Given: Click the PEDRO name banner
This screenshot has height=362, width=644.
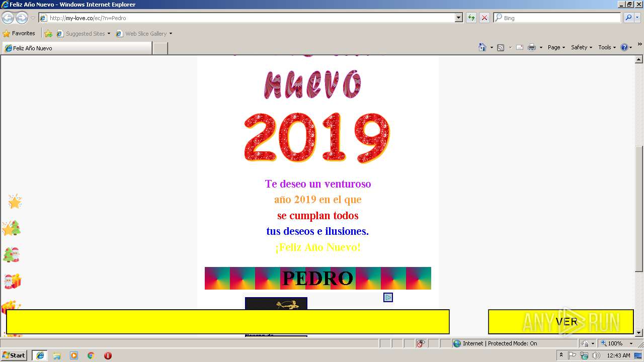Looking at the screenshot, I should [x=318, y=278].
